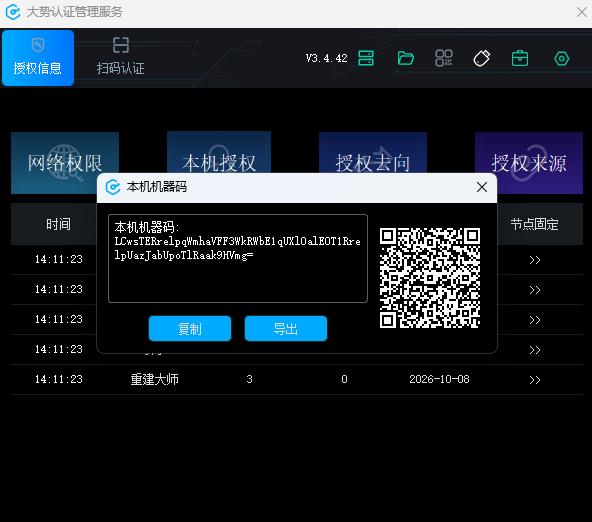The width and height of the screenshot is (592, 522).
Task: Switch to the 扫码认证 tab
Action: coord(120,58)
